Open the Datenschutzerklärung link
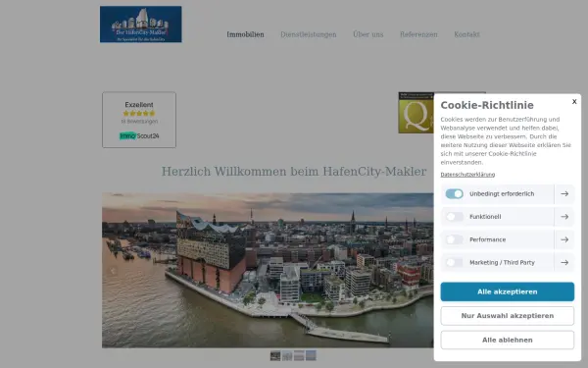588x368 pixels. pos(467,175)
